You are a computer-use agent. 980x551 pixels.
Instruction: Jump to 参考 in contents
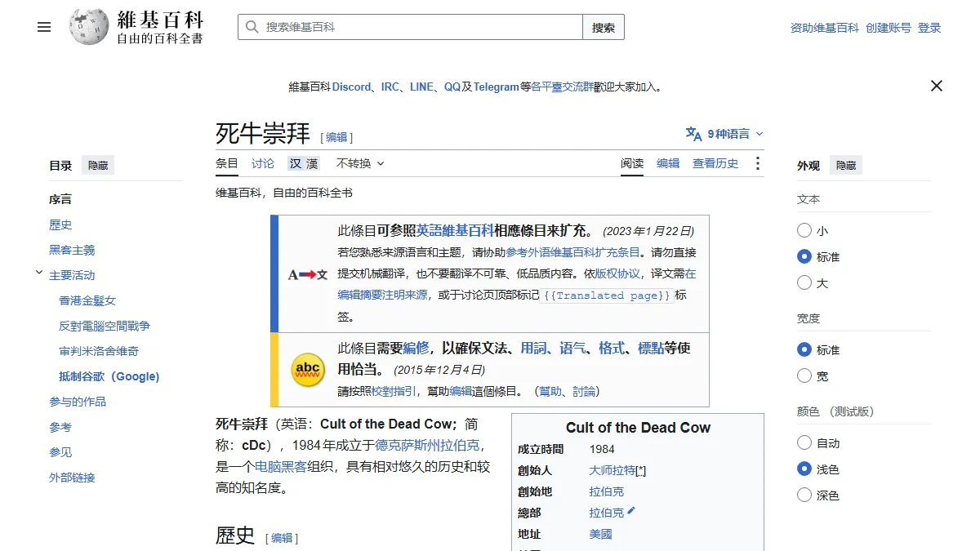click(x=60, y=427)
